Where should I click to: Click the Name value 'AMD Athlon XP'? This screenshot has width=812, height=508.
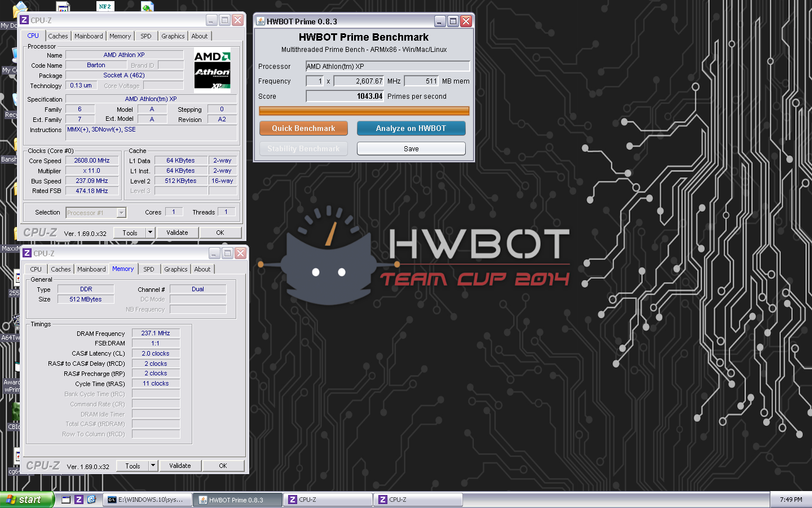[x=124, y=55]
